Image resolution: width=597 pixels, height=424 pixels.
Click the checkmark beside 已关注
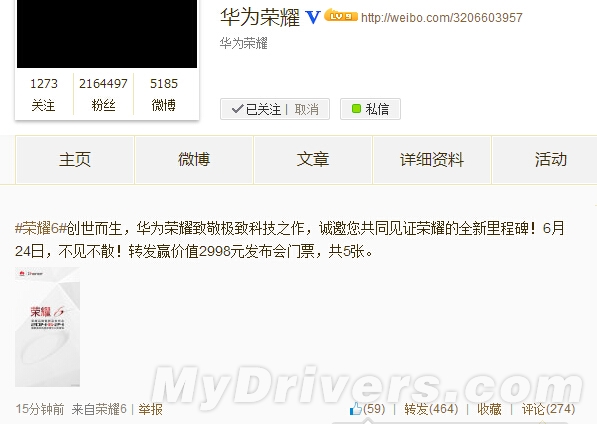pyautogui.click(x=237, y=109)
